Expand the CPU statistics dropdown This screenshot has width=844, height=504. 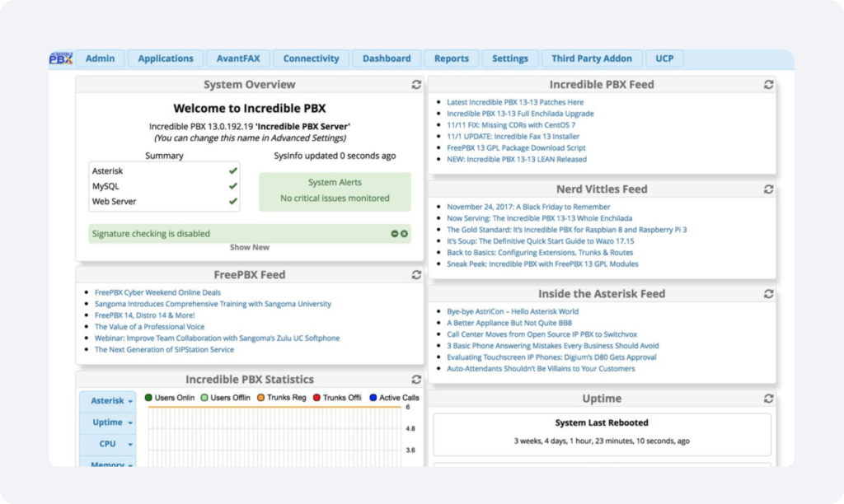click(108, 444)
